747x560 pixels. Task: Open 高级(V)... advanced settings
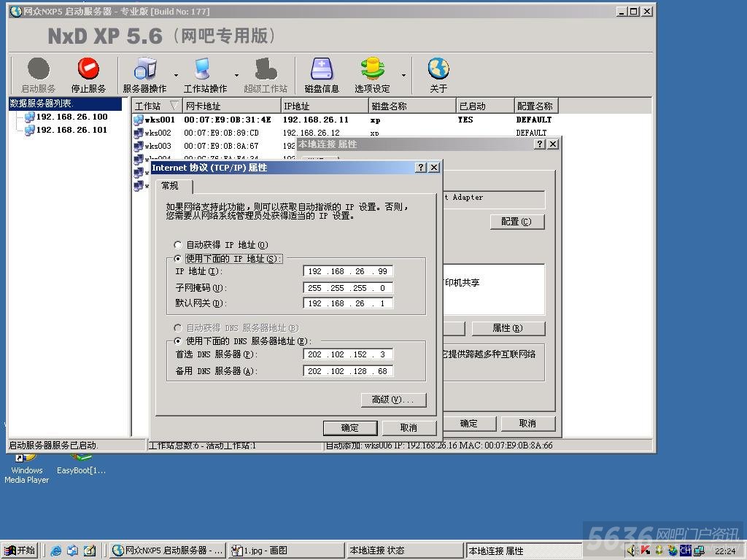[393, 399]
